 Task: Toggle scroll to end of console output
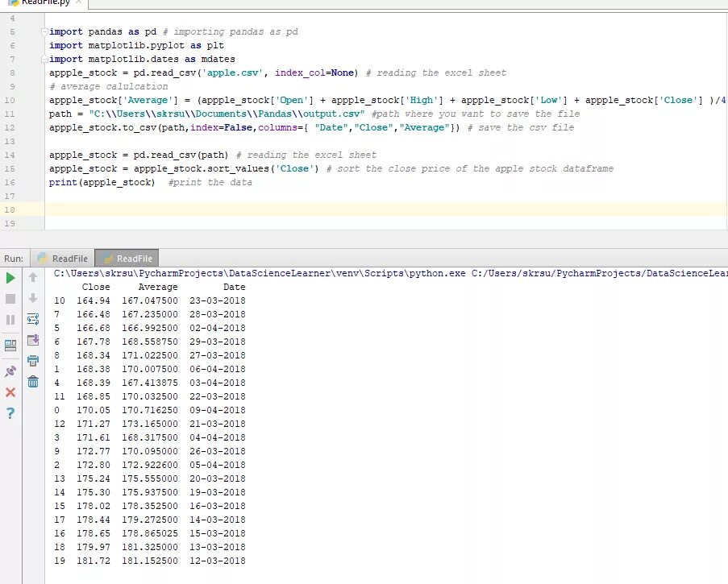(33, 340)
